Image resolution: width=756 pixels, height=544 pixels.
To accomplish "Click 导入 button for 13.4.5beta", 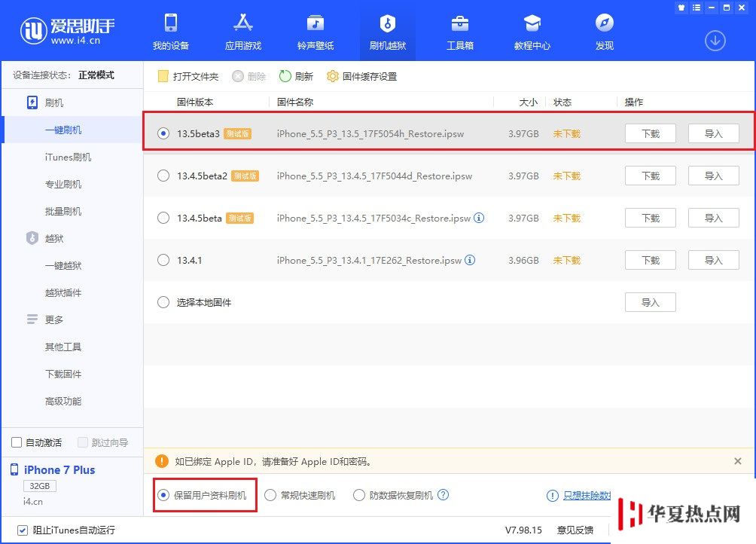I will pyautogui.click(x=714, y=218).
